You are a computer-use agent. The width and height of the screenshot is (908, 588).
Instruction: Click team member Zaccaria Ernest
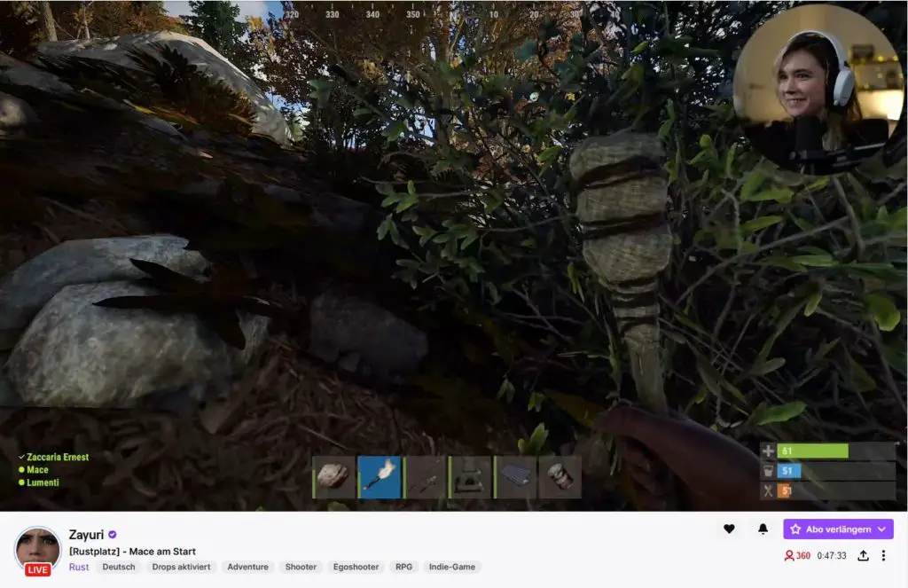[x=53, y=457]
